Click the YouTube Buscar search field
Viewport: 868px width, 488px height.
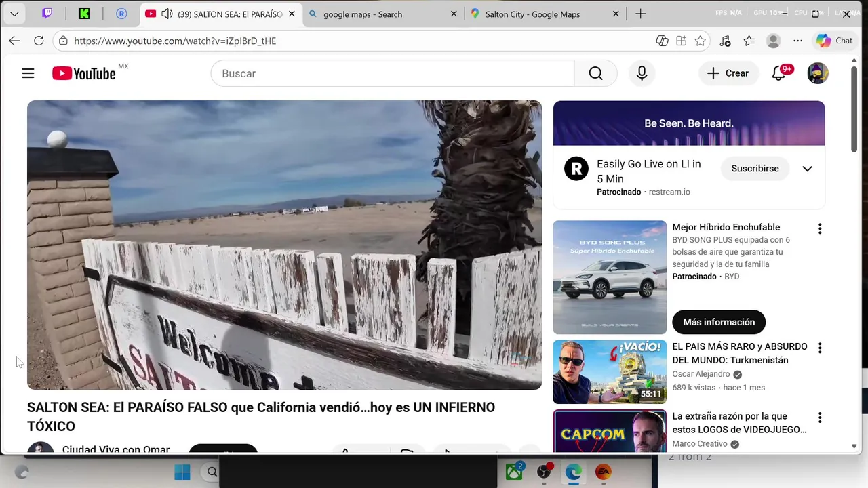coord(393,73)
